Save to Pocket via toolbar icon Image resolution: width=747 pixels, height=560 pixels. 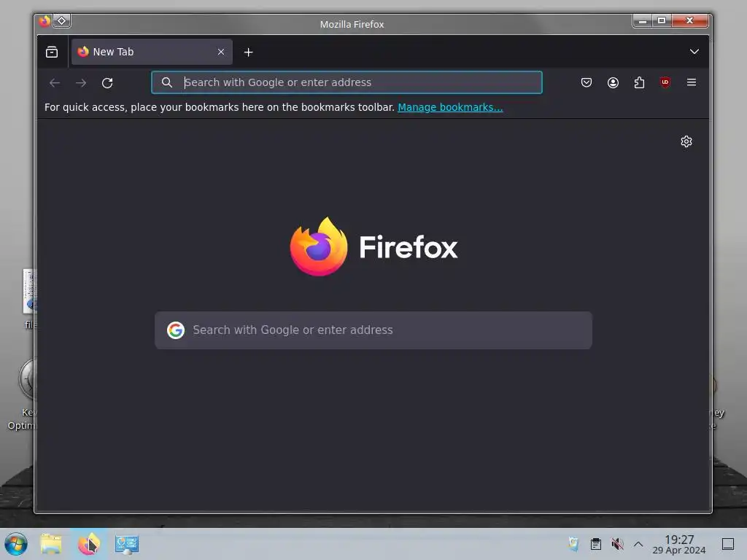pyautogui.click(x=587, y=82)
